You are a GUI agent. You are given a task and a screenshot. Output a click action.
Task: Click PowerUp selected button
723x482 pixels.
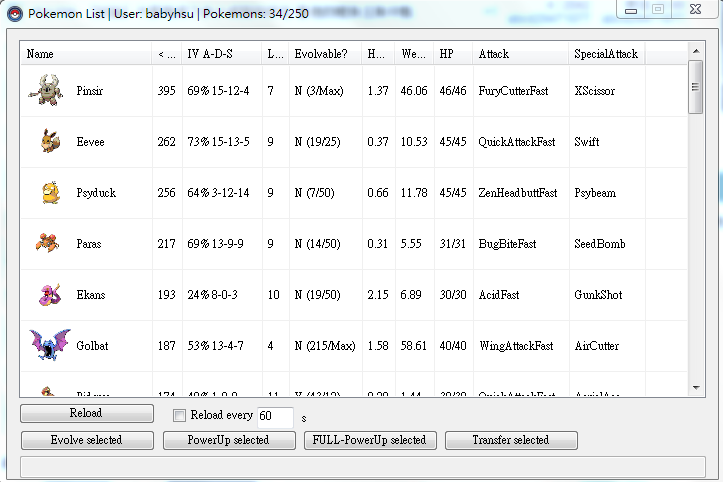[x=229, y=440]
